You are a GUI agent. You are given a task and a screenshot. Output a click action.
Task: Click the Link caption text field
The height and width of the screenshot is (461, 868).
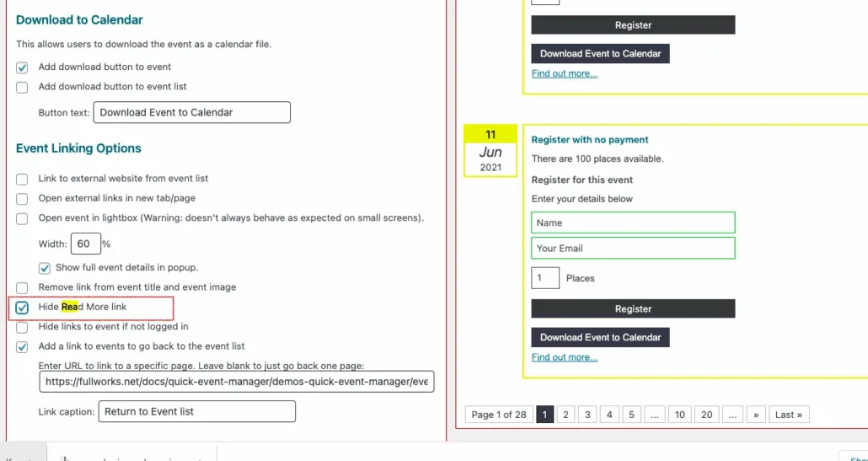[x=197, y=411]
